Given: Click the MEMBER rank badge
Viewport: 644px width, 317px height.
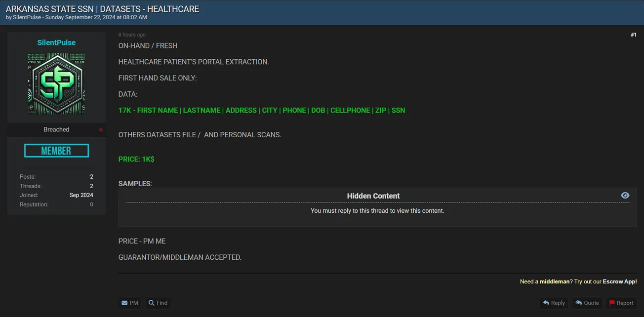Looking at the screenshot, I should click(56, 151).
